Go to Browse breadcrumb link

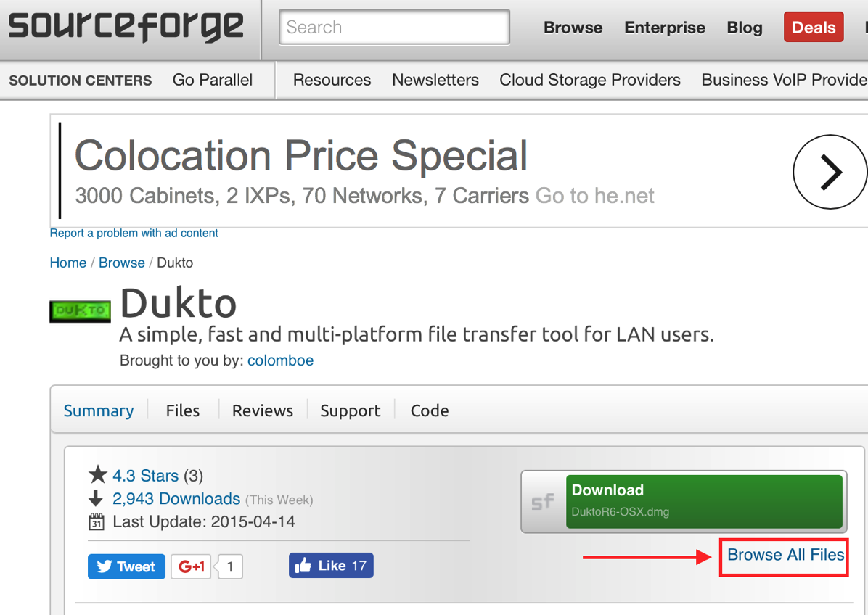122,263
